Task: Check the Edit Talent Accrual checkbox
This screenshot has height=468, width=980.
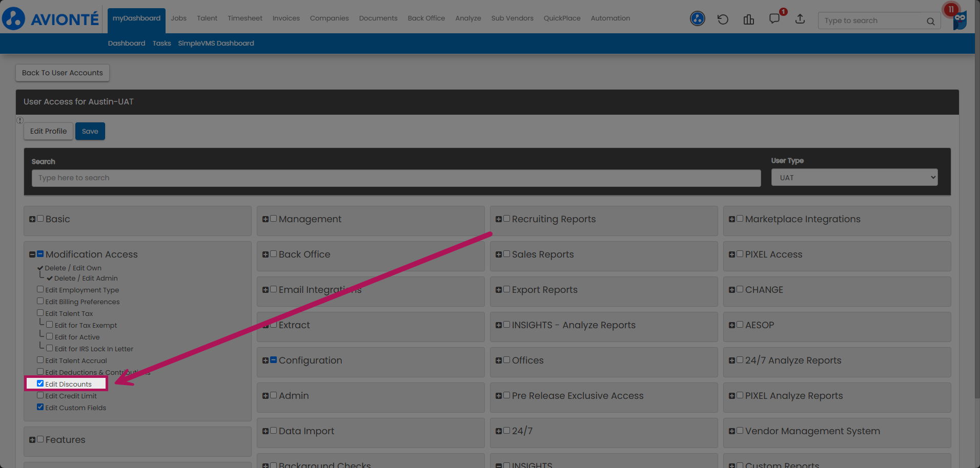Action: click(x=40, y=360)
